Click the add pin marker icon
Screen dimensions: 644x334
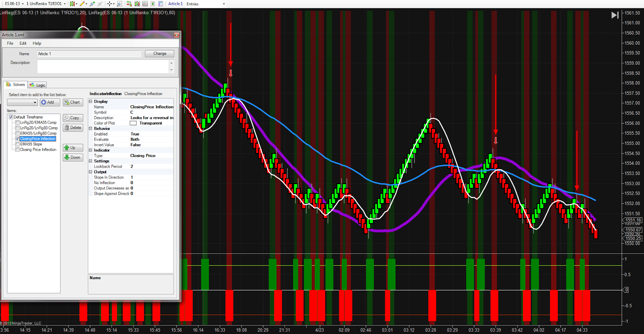pos(92,4)
